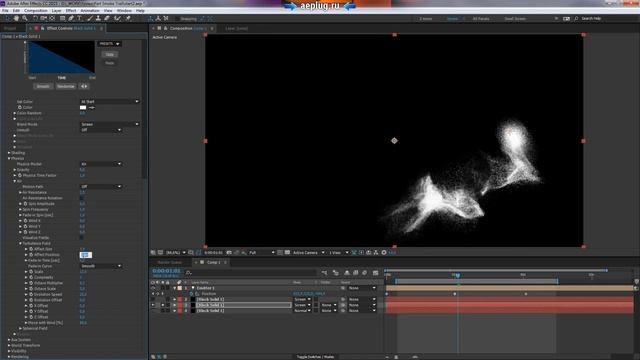Select the Roto Brush tool
This screenshot has height=360, width=640.
pos(117,18)
